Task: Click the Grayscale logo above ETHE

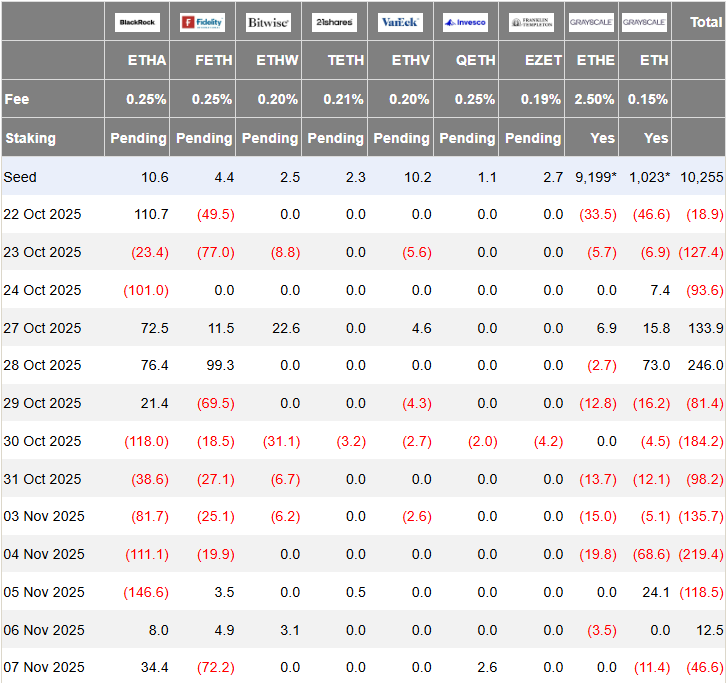Action: [591, 21]
